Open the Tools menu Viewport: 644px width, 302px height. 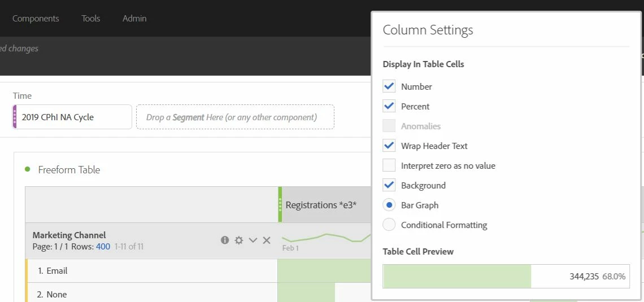(91, 19)
